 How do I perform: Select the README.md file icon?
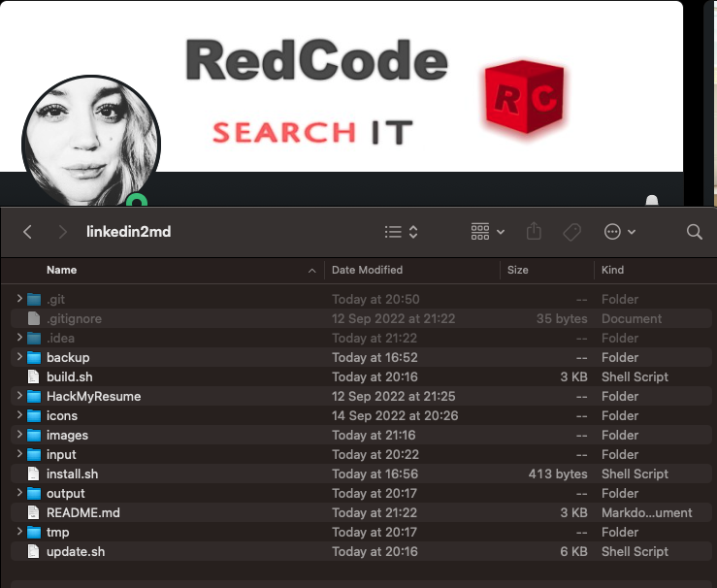[x=34, y=513]
